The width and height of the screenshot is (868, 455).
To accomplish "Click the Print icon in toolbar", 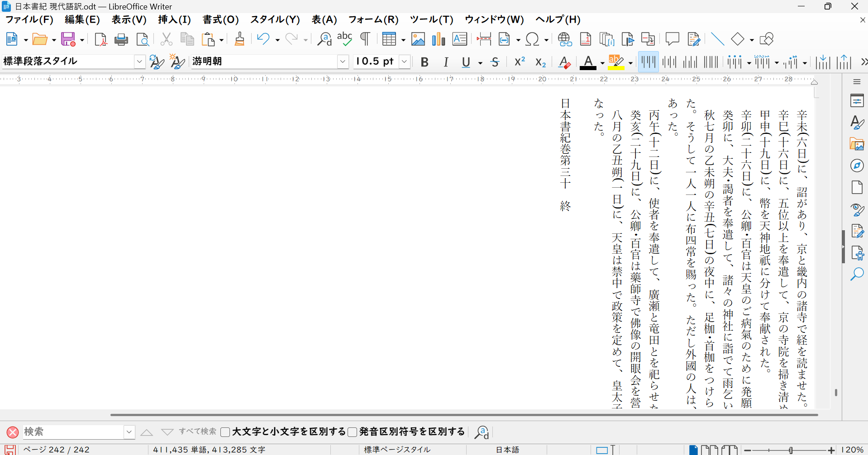I will [121, 40].
